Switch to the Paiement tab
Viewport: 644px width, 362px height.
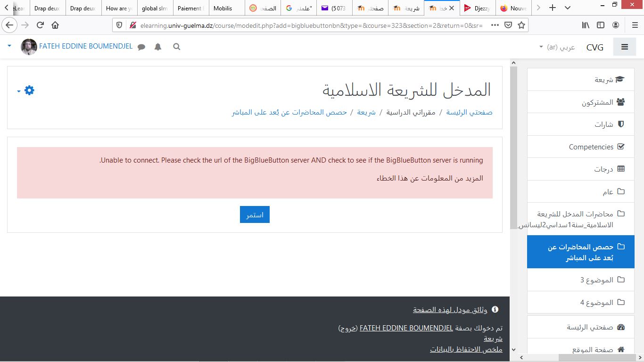pos(191,8)
